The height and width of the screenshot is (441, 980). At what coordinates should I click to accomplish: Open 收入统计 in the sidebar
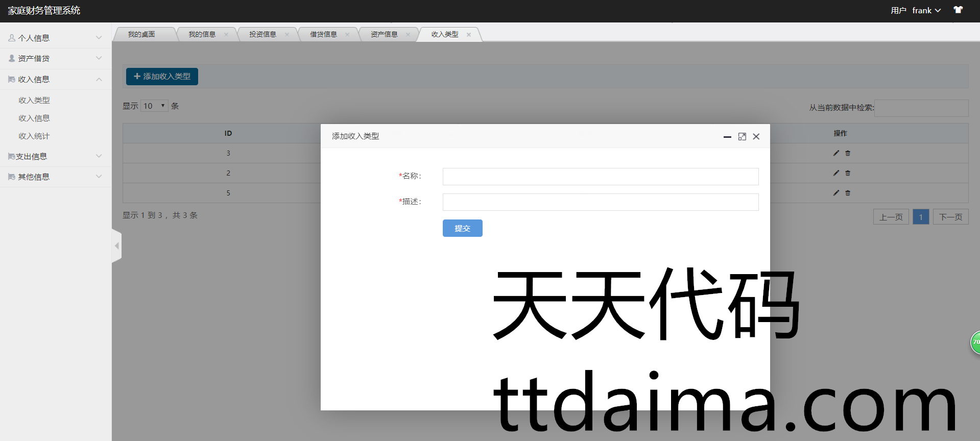(34, 136)
